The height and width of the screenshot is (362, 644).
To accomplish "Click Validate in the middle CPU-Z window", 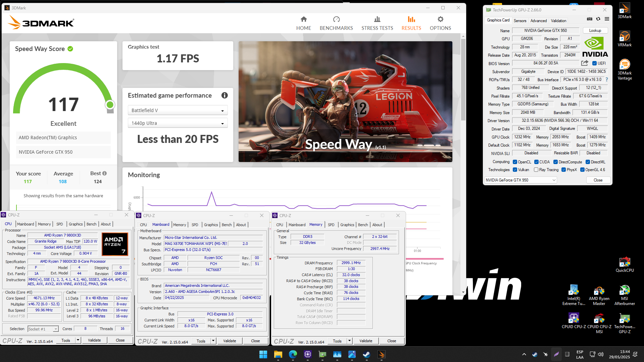I will click(230, 341).
